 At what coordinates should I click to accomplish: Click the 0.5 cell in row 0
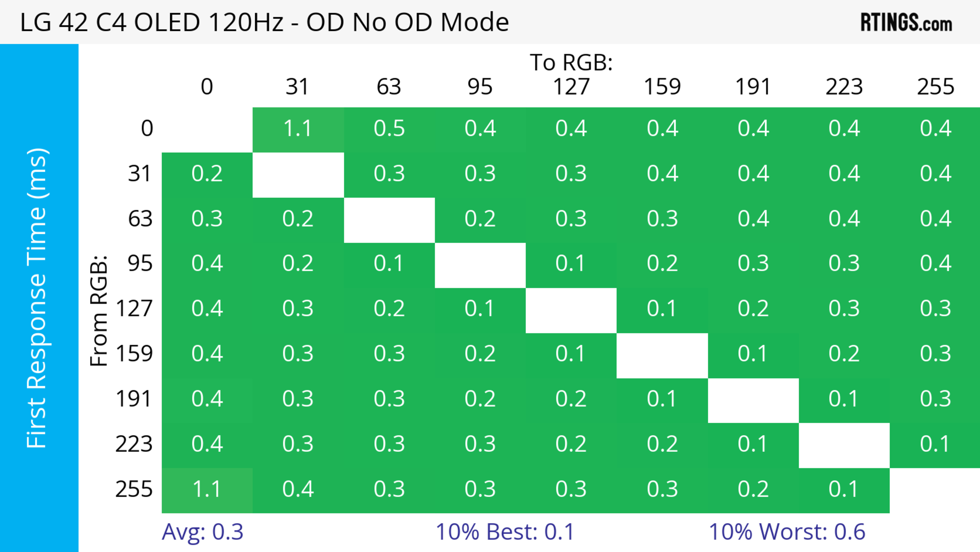point(389,129)
